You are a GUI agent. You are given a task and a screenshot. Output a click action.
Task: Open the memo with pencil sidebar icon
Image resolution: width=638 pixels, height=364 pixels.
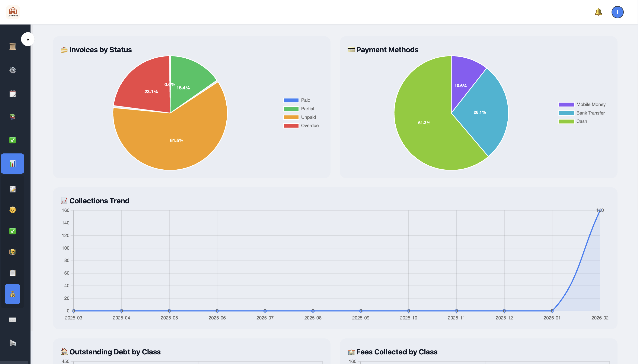click(13, 189)
